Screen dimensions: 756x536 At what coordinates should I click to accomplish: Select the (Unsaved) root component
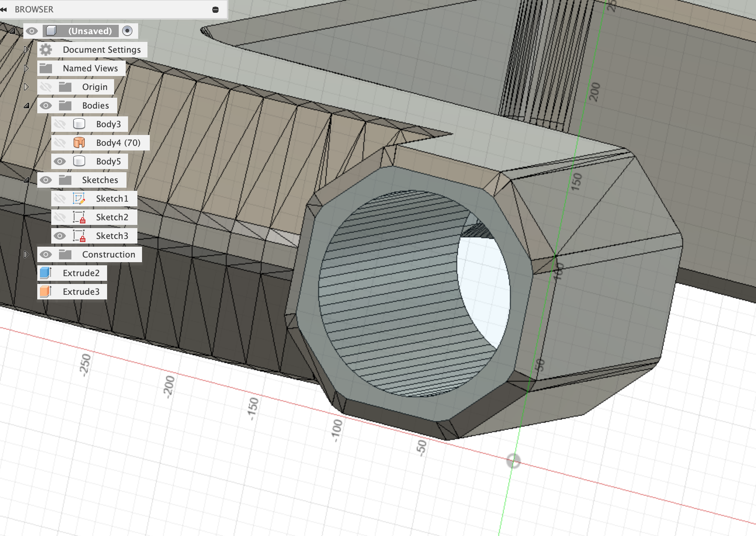90,31
